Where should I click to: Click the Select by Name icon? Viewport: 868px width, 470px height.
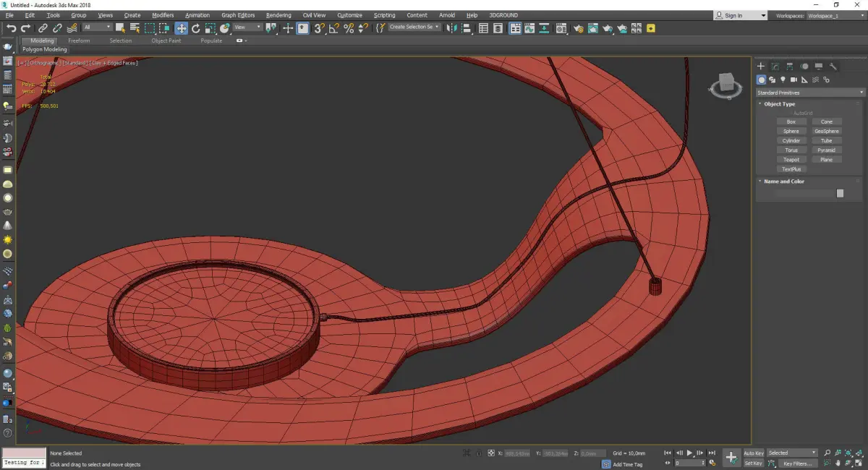[135, 28]
